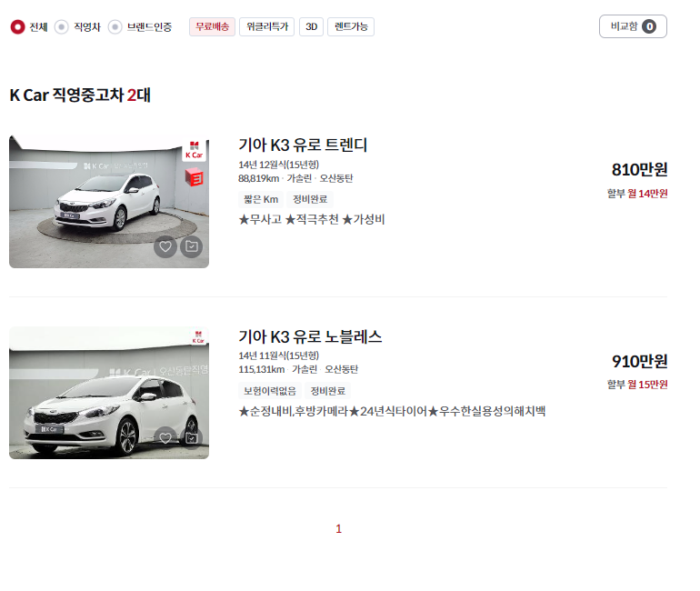Click 정비완료 tag on 트렌디 listing
Screen dimensions: 700x591
tap(310, 199)
